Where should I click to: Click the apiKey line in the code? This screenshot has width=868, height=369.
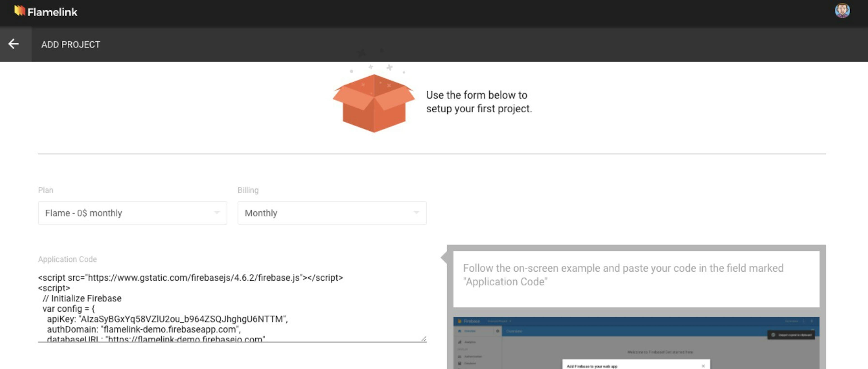167,319
